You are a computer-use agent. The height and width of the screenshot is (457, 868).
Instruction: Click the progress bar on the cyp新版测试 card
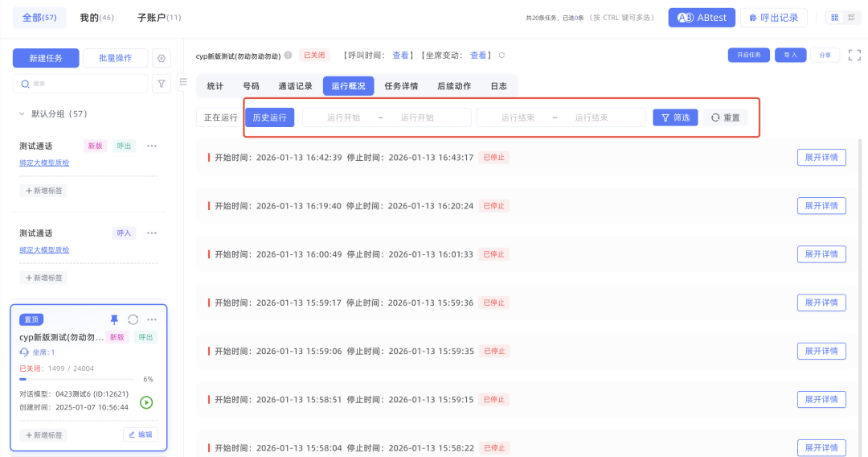click(x=76, y=379)
